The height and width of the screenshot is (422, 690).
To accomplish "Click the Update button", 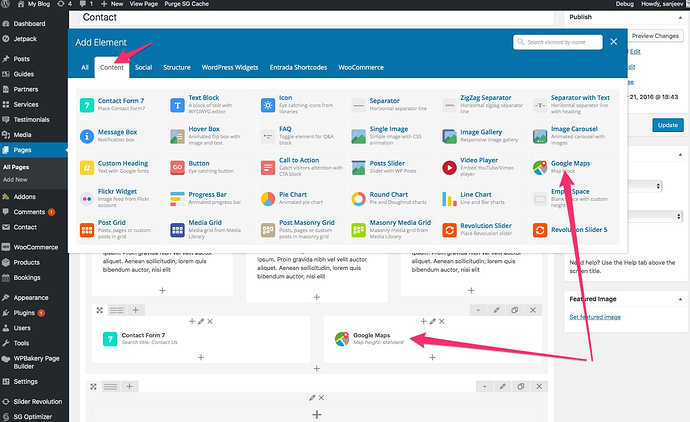I will pos(668,125).
